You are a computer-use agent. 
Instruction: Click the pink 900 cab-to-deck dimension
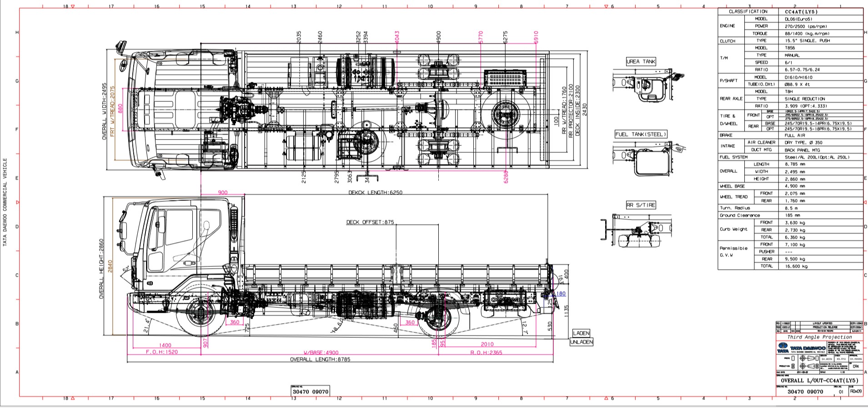(x=223, y=193)
